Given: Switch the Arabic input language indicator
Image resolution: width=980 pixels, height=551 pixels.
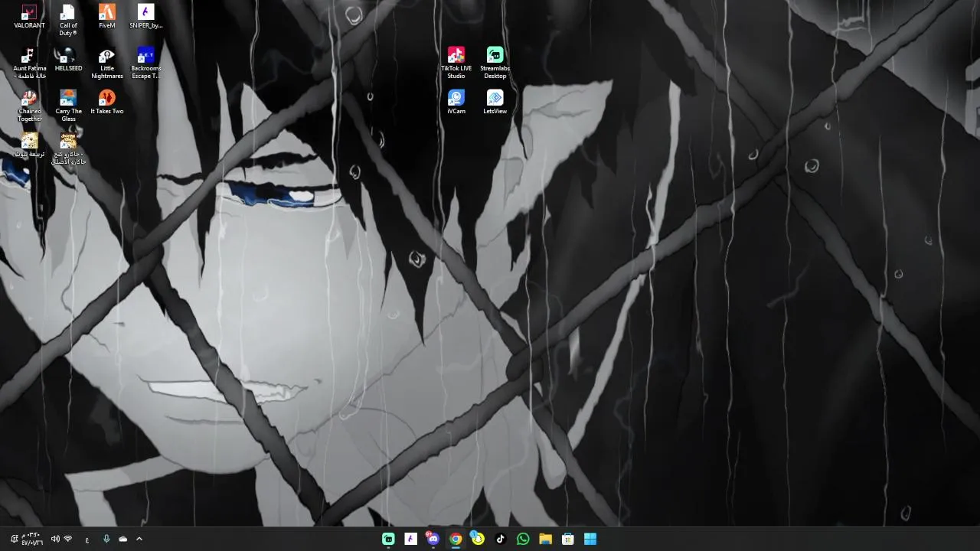Looking at the screenshot, I should point(87,540).
